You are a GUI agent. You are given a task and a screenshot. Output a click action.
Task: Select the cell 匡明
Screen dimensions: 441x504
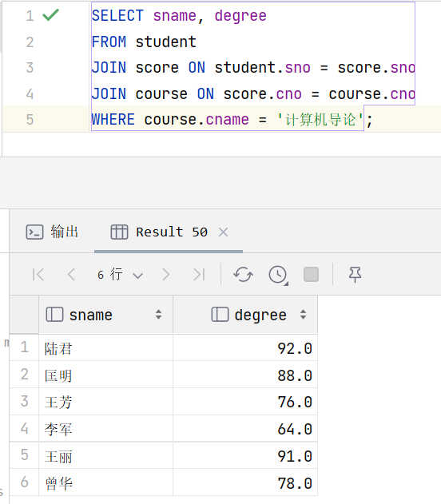tap(105, 375)
